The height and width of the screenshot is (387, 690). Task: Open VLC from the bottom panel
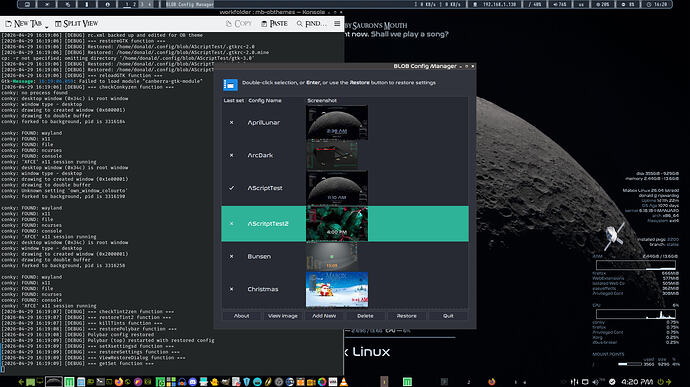(344, 382)
